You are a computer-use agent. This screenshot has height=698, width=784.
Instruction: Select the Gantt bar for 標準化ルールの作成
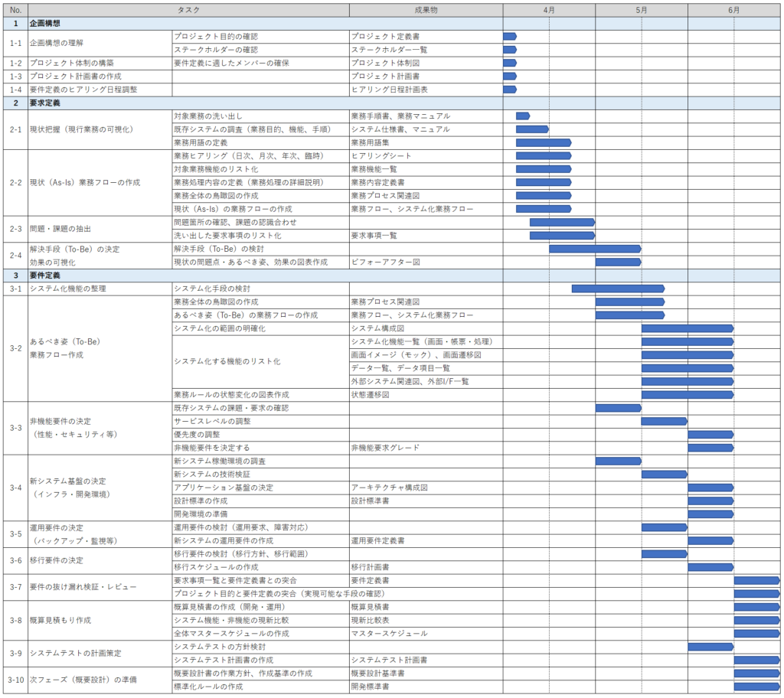(756, 687)
